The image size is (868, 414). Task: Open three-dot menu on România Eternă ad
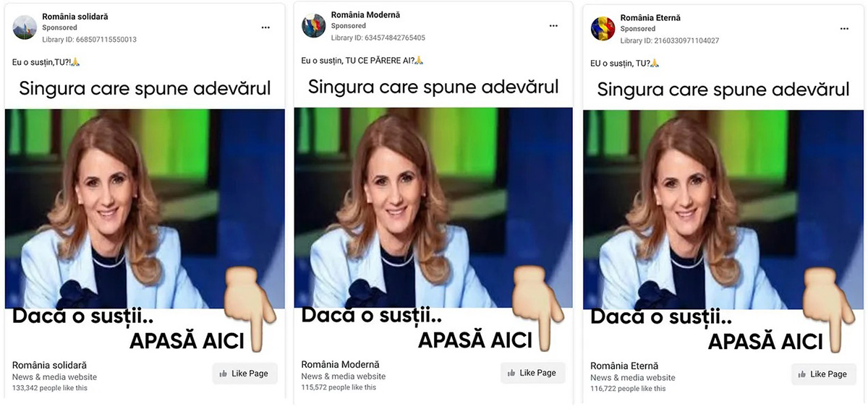[x=844, y=29]
